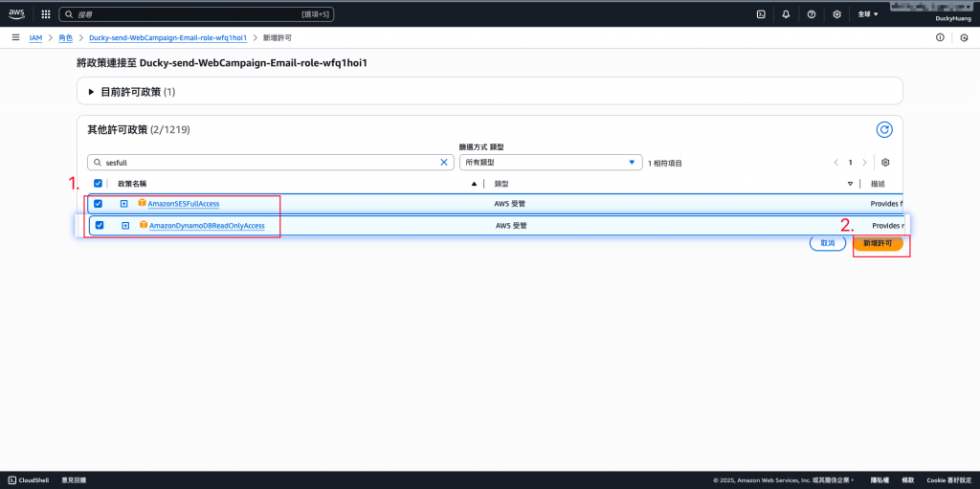Go to next page of policies
This screenshot has height=489, width=980.
coord(864,162)
